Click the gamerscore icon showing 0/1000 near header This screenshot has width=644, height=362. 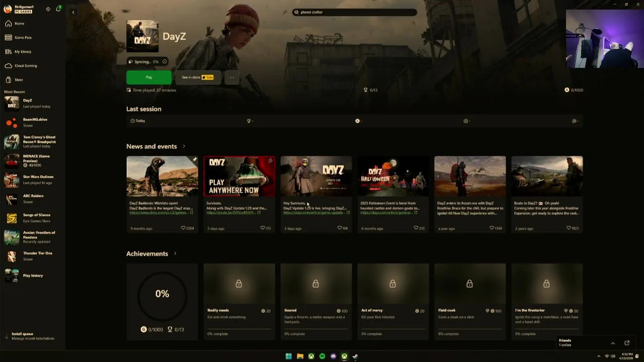coord(567,90)
